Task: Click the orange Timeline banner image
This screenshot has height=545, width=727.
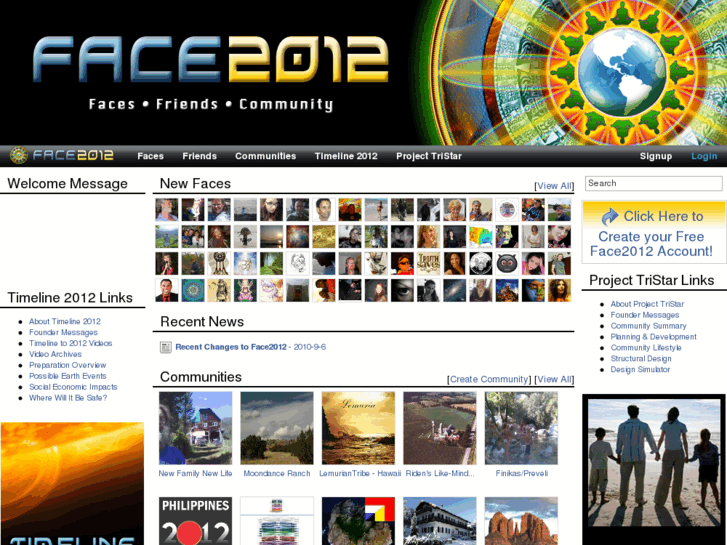Action: tap(72, 484)
